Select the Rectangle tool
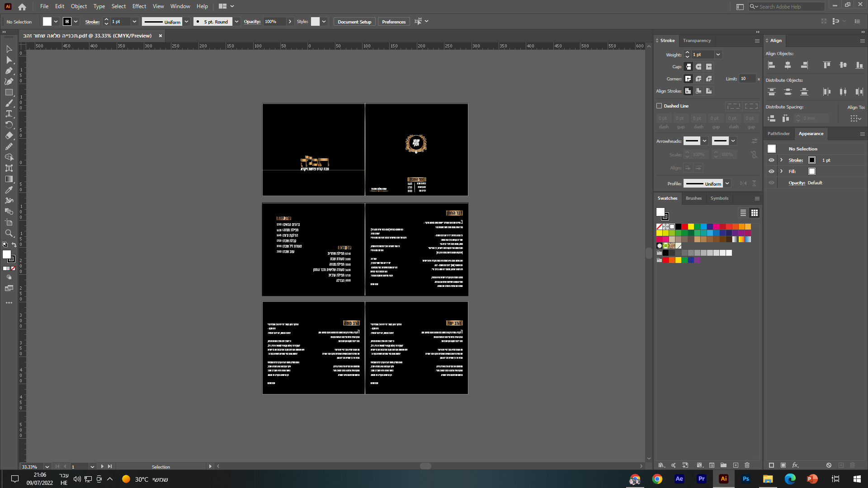Screen dimensions: 868x488 tap(9, 92)
